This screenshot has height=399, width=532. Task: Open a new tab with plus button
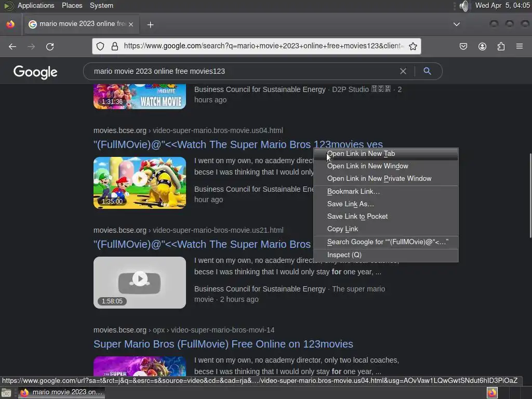pyautogui.click(x=150, y=24)
